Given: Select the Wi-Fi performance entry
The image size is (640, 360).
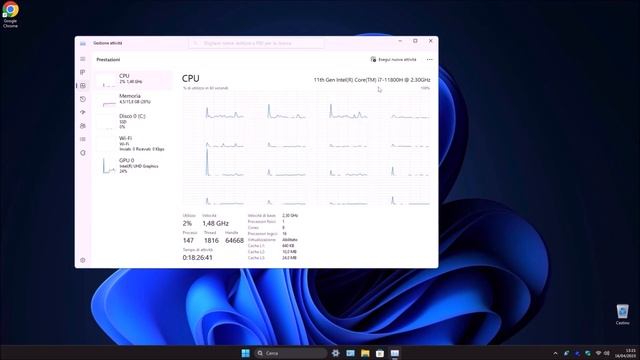Looking at the screenshot, I should (x=133, y=143).
